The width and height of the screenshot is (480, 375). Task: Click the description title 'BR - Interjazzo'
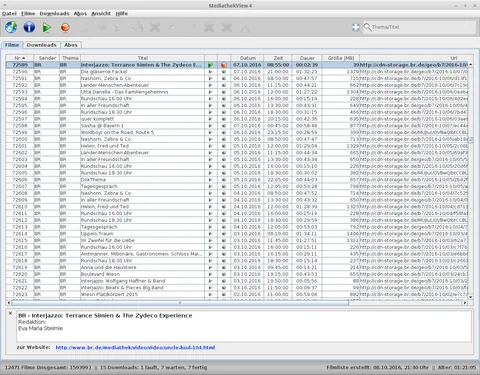[105, 316]
